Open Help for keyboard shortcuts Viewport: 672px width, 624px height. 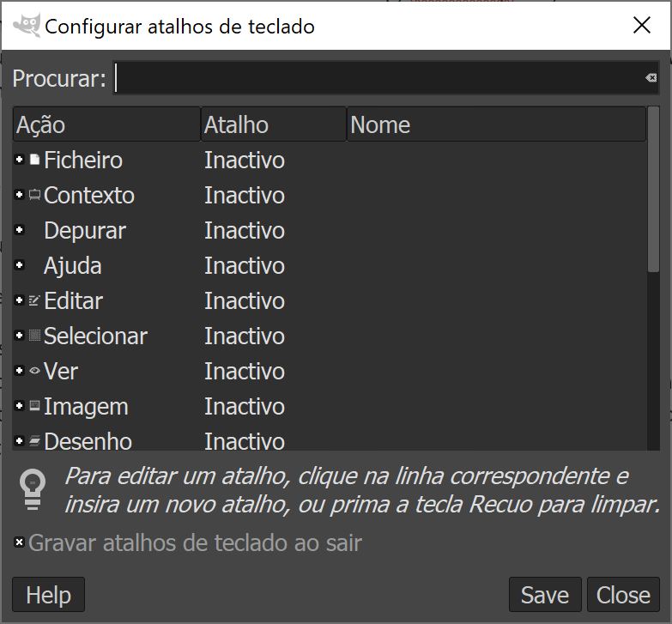[x=48, y=595]
